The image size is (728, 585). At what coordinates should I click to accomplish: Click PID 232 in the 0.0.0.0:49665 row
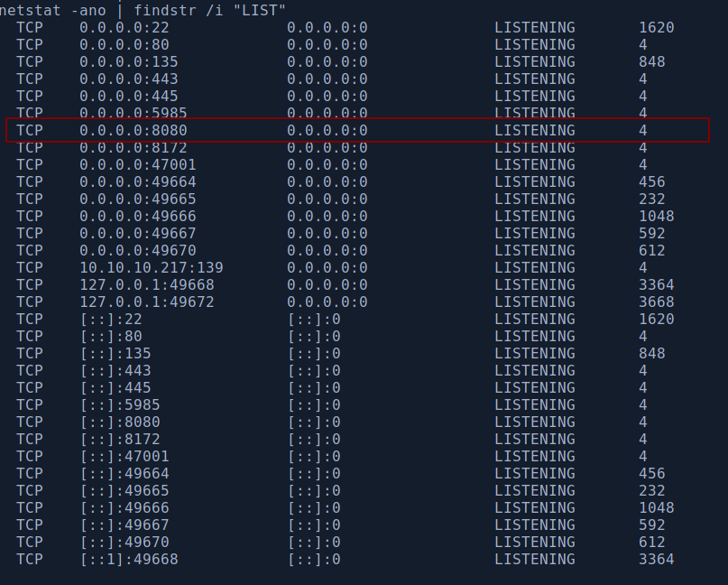tap(652, 199)
